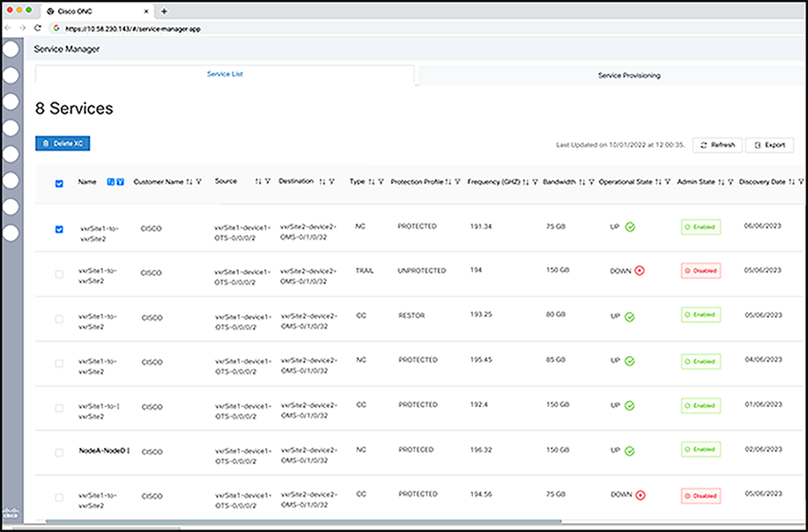808x532 pixels.
Task: Click the 196.32 frequency value
Action: click(481, 449)
